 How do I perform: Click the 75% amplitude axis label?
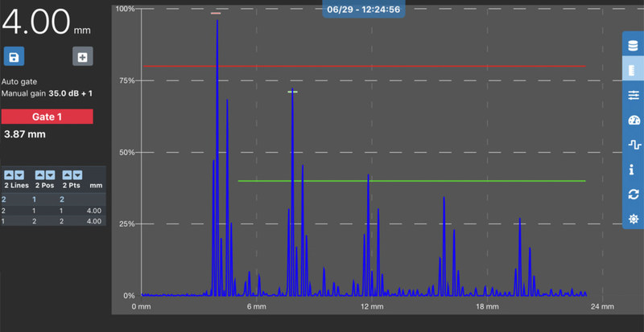tap(127, 80)
